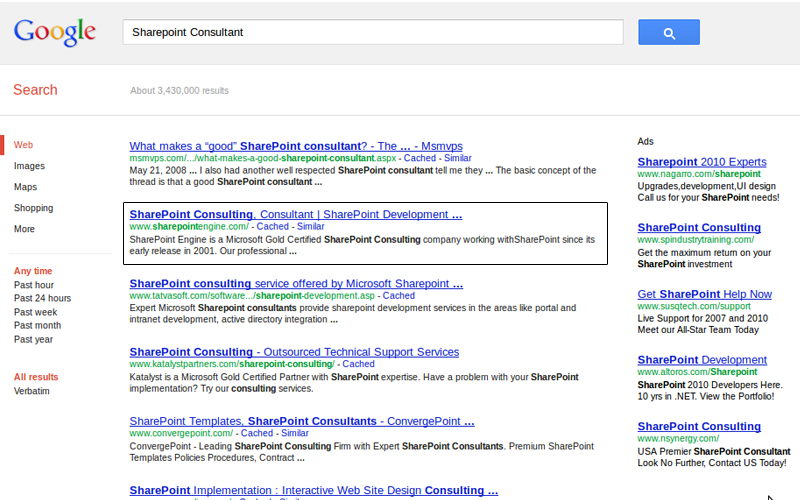Click www.convergepoint.com/ green URL text
This screenshot has height=500, width=800.
181,433
